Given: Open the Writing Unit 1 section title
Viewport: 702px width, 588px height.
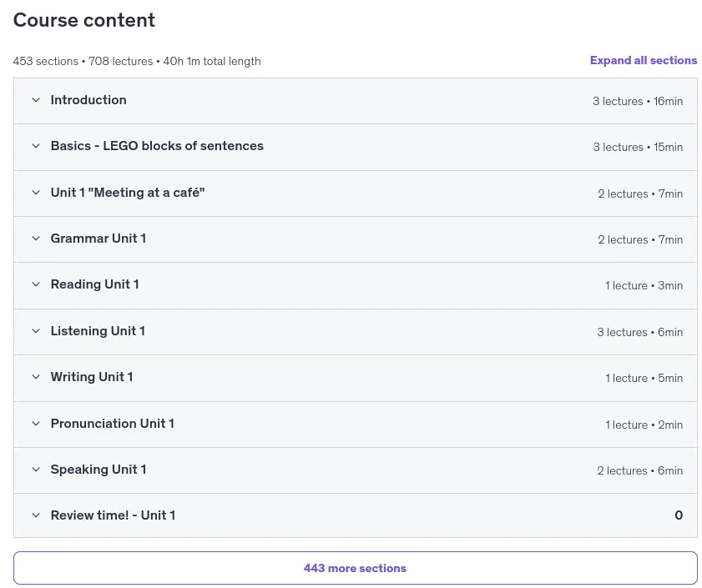Looking at the screenshot, I should (92, 377).
